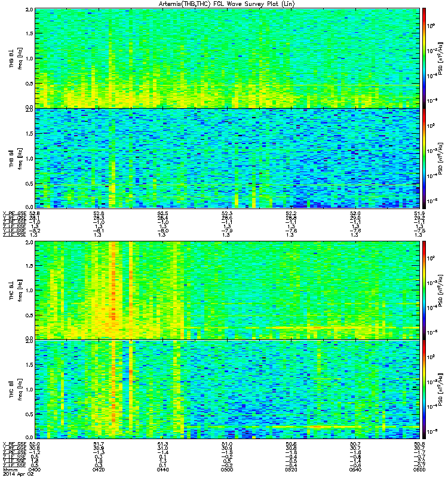Click the color bar beside the THC B-perpendicular panel
The image size is (448, 478).
424,290
